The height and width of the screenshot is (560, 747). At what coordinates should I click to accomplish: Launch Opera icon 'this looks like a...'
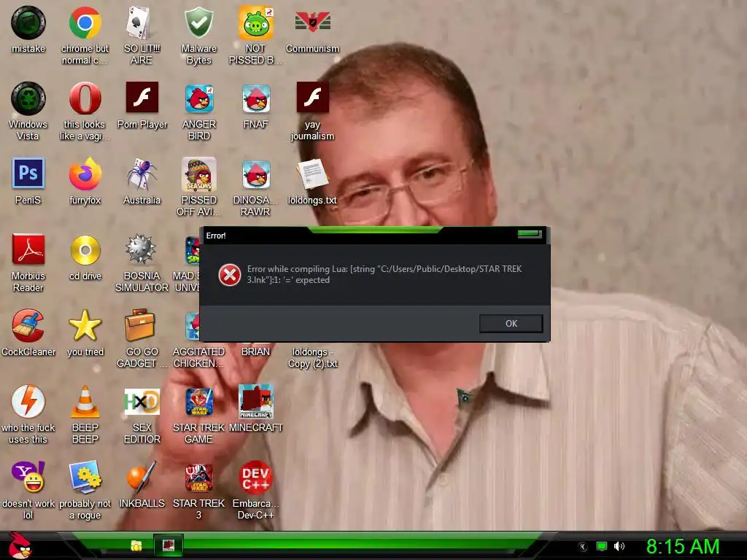(85, 98)
